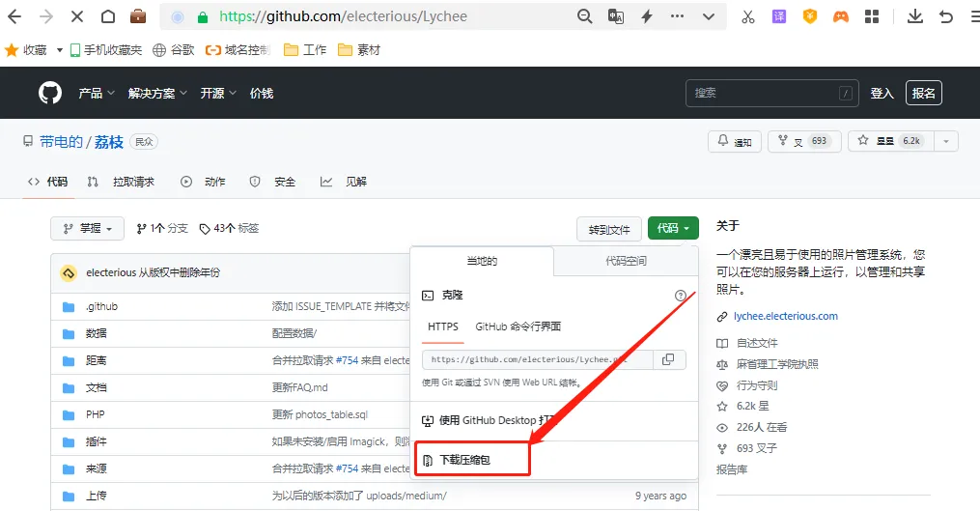Switch to the 拉取请求 tab
This screenshot has width=980, height=511.
point(121,182)
